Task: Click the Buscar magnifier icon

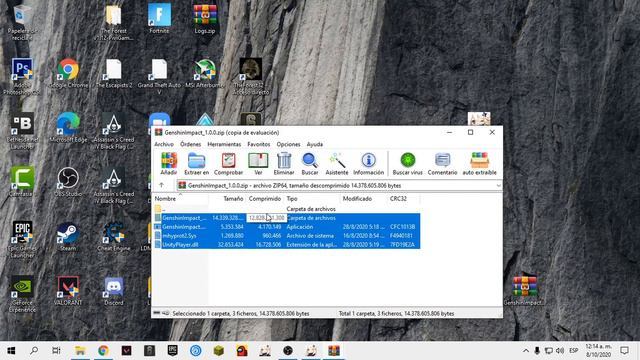Action: pyautogui.click(x=310, y=164)
